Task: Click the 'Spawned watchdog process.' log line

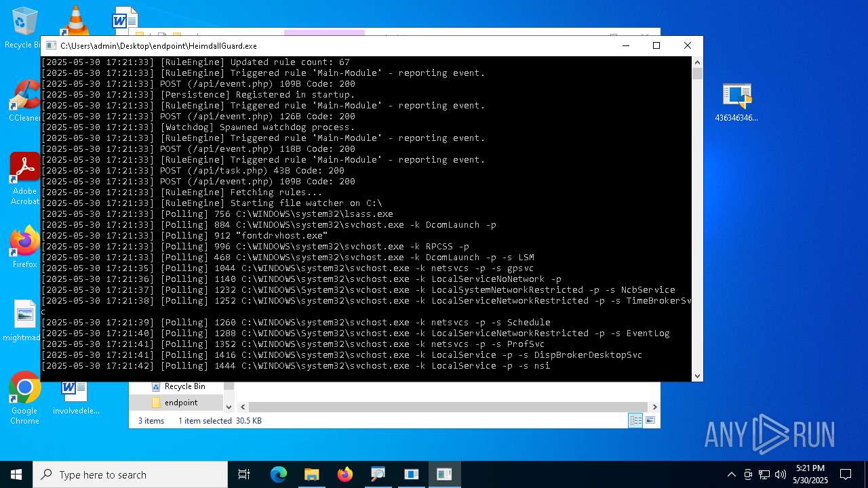Action: point(198,127)
